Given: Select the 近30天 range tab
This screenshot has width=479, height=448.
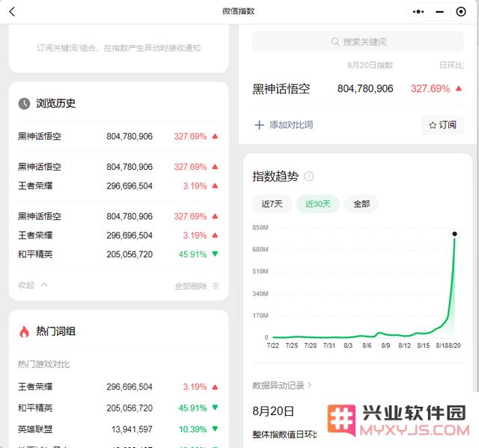Looking at the screenshot, I should 317,203.
